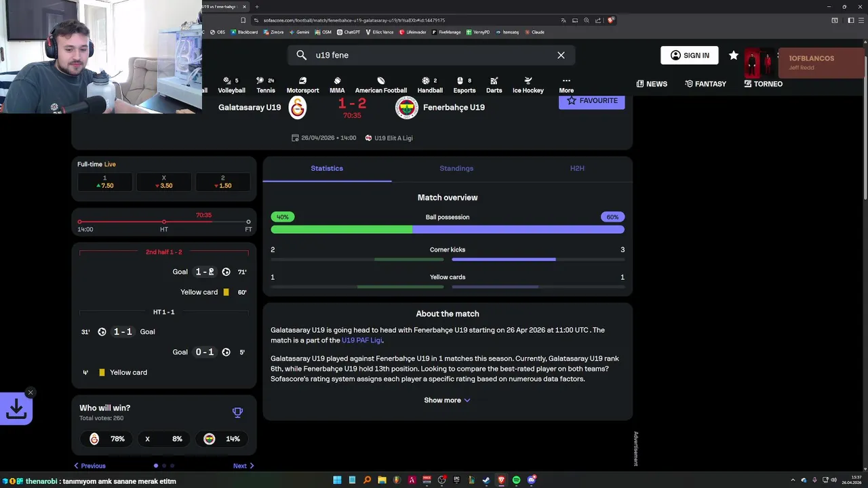Screen dimensions: 868x488
Task: Open the Claude bookmark
Action: (534, 32)
